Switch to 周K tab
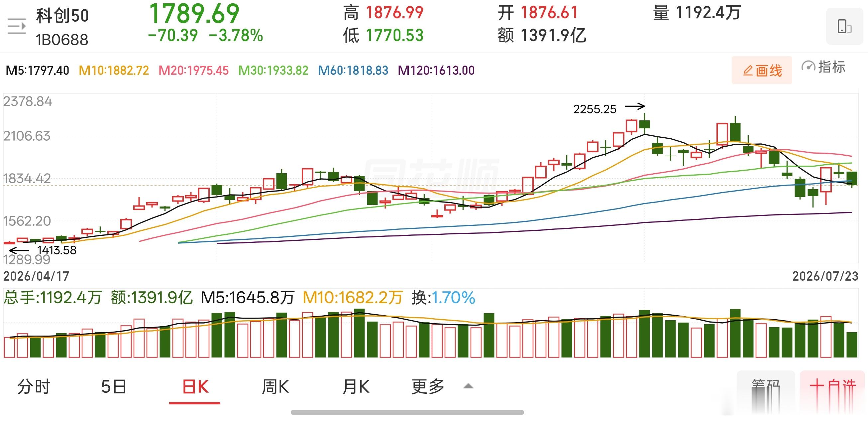The image size is (868, 423). click(x=275, y=386)
